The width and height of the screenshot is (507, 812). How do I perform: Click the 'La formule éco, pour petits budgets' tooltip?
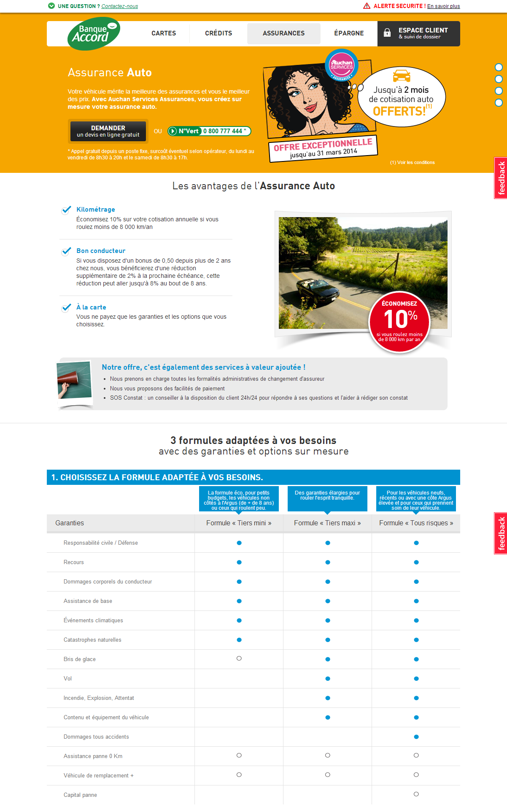coord(239,499)
